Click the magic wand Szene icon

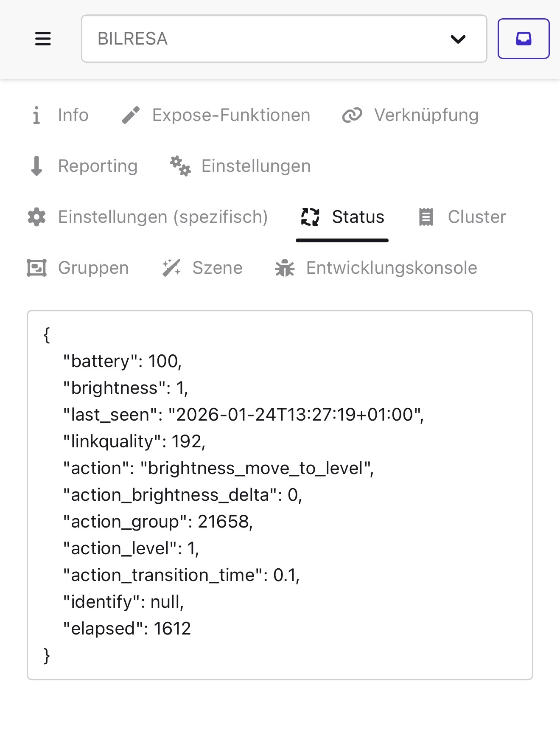tap(171, 268)
